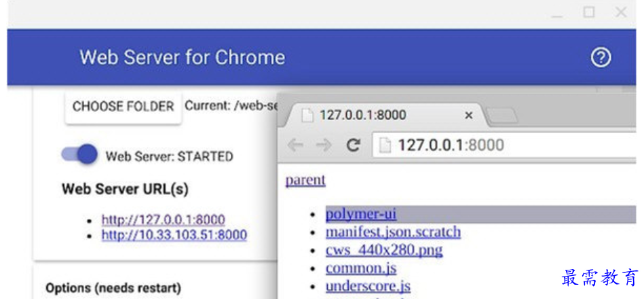Open the underscore.js file link
This screenshot has width=644, height=299.
click(368, 286)
